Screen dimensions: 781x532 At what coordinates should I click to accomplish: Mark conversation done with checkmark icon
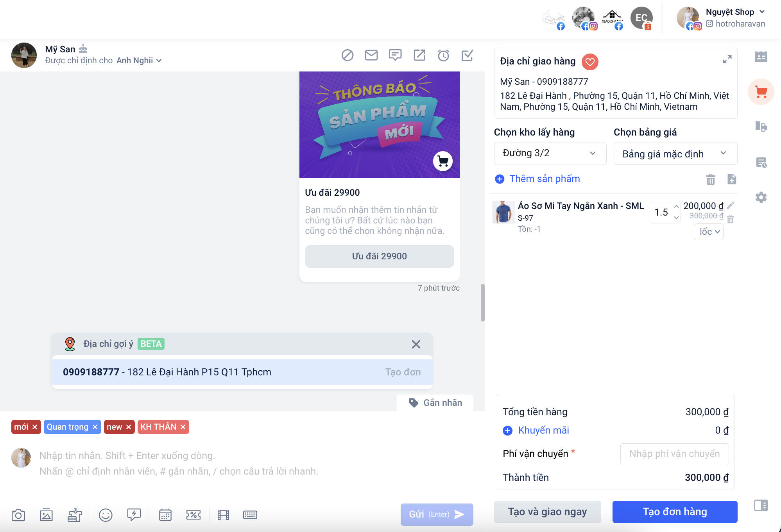[467, 55]
